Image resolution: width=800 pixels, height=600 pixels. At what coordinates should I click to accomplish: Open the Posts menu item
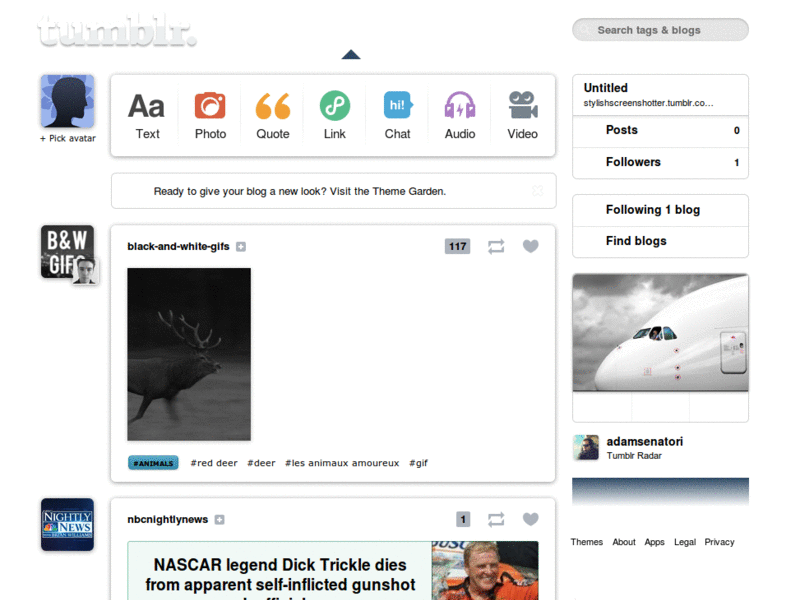[x=660, y=131]
